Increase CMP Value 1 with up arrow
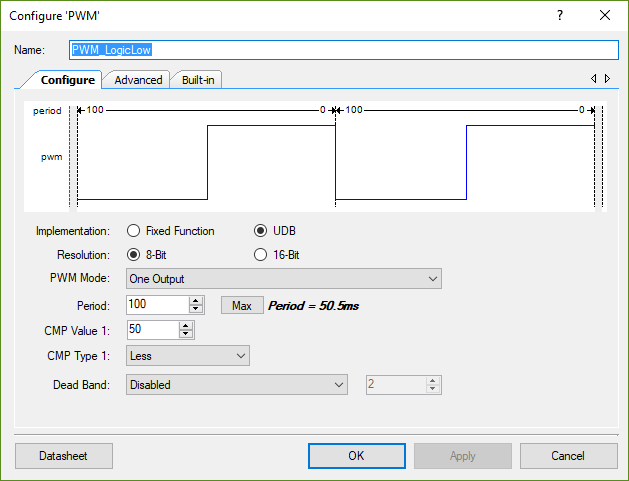Viewport: 629px width, 481px height. [185, 326]
